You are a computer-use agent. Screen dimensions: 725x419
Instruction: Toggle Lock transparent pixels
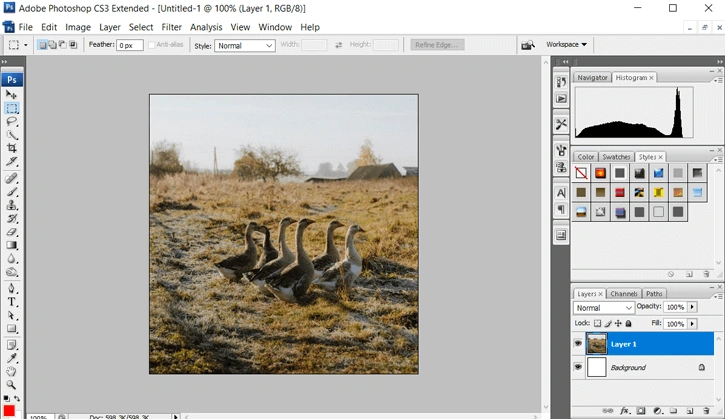click(597, 323)
